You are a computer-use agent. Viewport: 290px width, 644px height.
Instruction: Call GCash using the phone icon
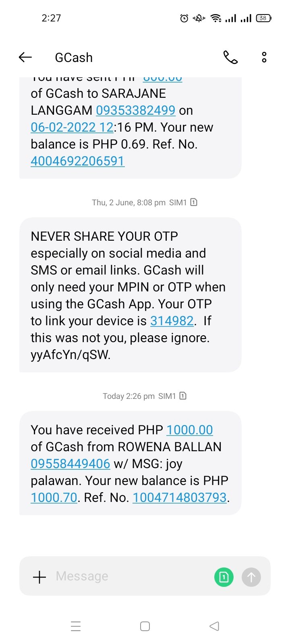(x=231, y=58)
